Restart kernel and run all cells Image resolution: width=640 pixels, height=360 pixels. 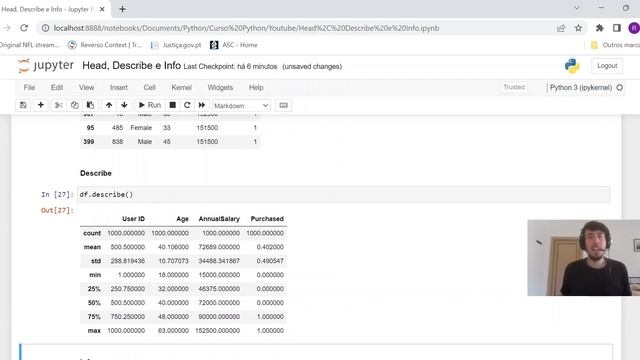click(202, 105)
